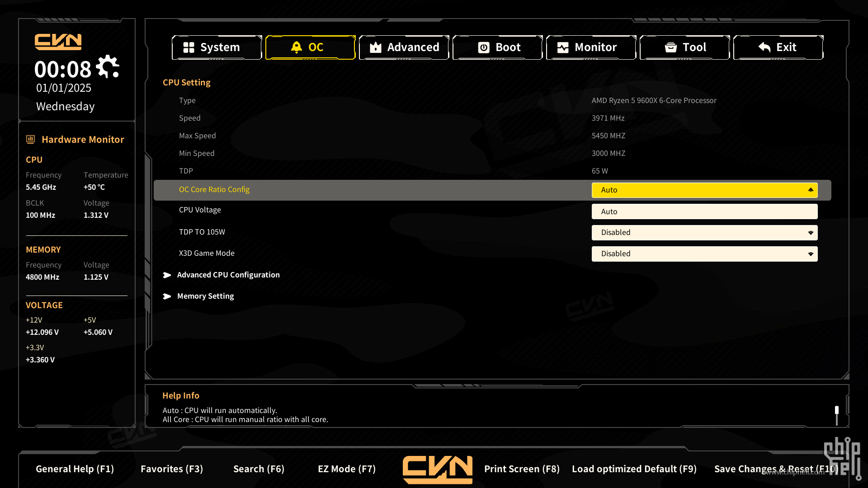Switch to the System tab
This screenshot has width=868, height=488.
click(x=217, y=47)
